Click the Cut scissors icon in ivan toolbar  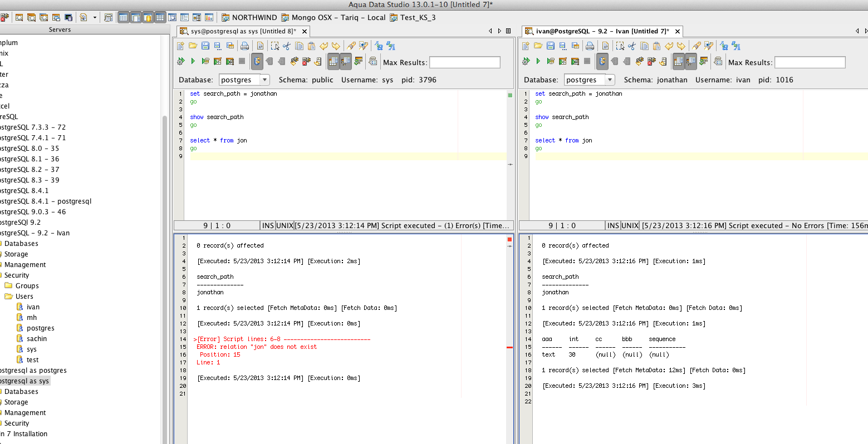632,46
